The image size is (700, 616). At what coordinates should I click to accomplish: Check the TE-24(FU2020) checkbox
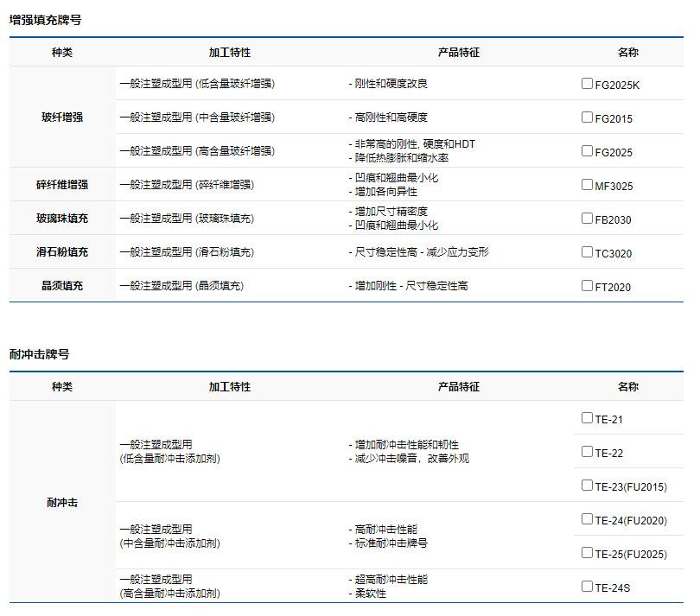(x=588, y=519)
